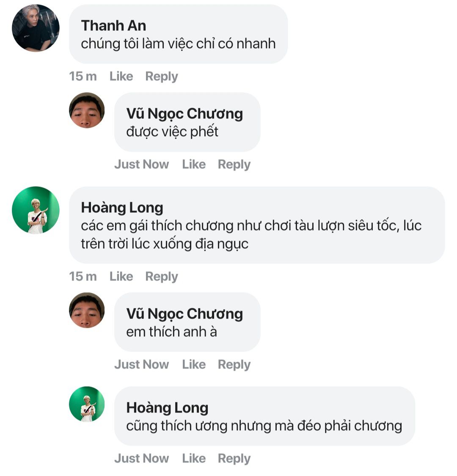Screen dimensions: 457x476
Task: Reply to the "cũng thích ương" comment
Action: point(234,458)
